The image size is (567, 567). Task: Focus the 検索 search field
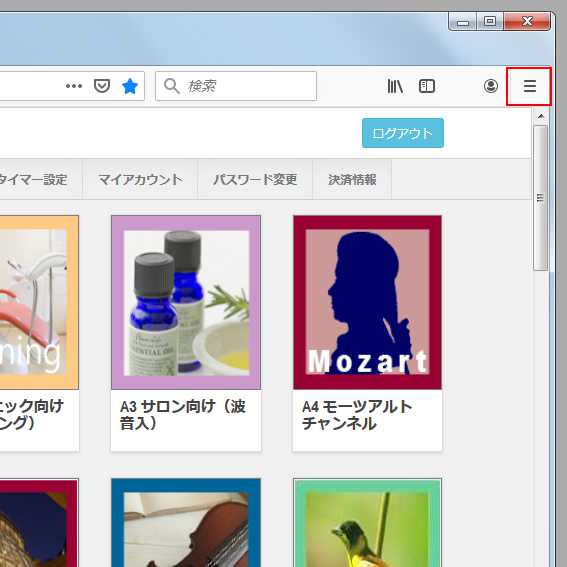click(236, 86)
